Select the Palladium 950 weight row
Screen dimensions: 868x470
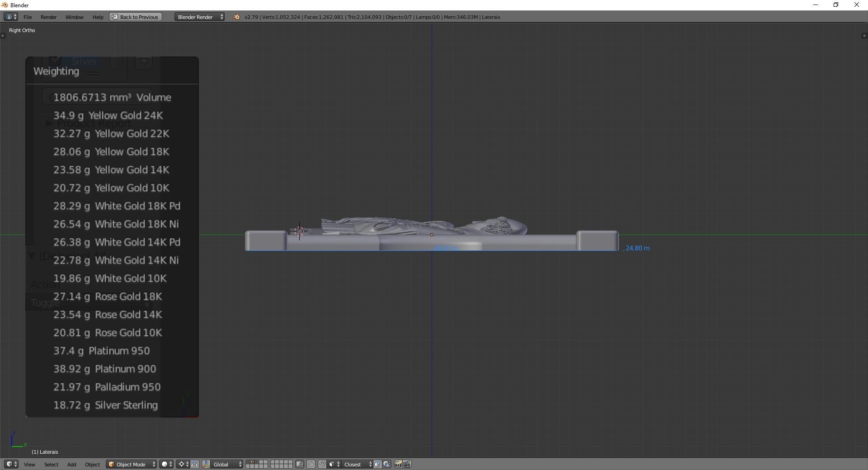107,386
